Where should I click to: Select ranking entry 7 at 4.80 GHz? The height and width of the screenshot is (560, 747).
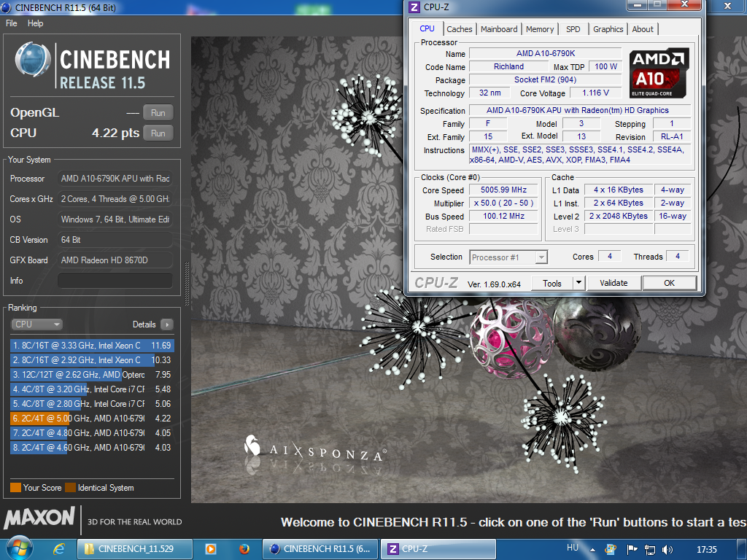pos(91,433)
